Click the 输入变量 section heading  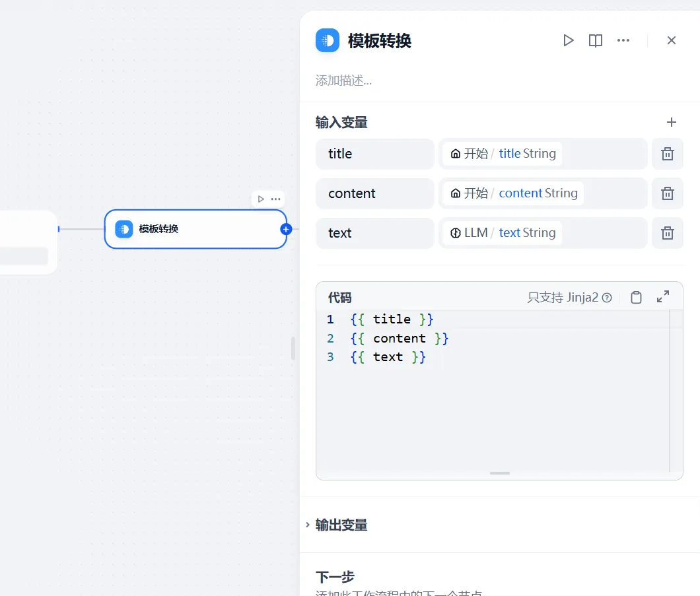(341, 122)
